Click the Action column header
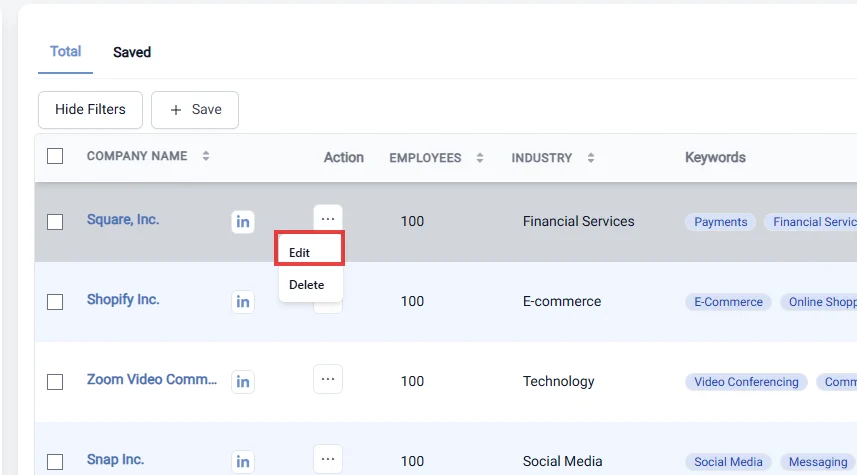The height and width of the screenshot is (475, 857). click(343, 157)
